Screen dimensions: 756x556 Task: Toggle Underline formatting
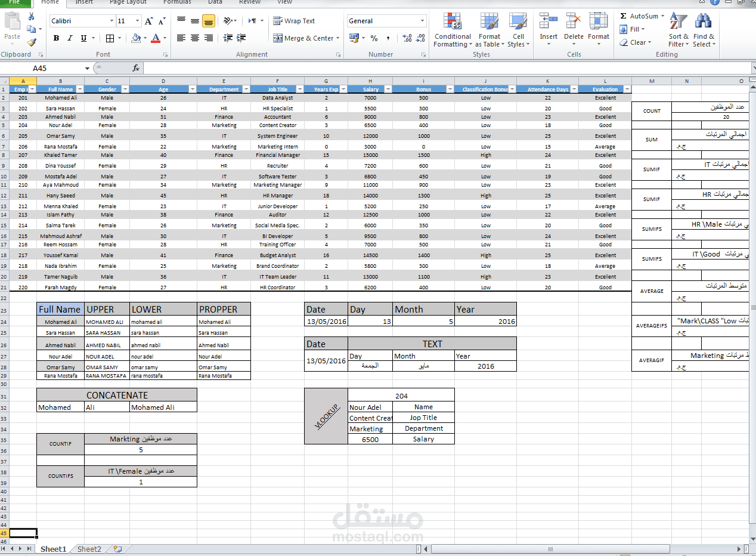[84, 38]
